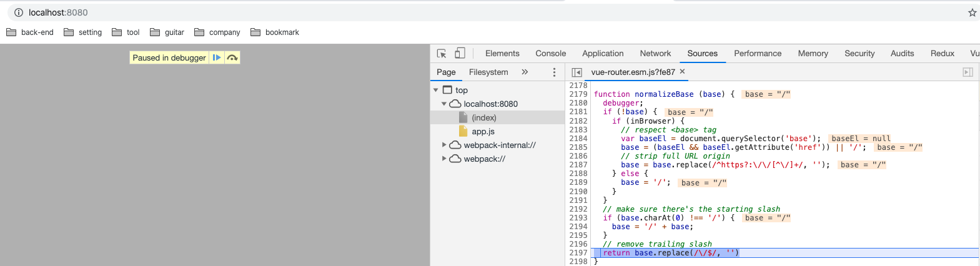The image size is (980, 266).
Task: Click the 'debugger;' statement in code
Action: click(x=623, y=103)
